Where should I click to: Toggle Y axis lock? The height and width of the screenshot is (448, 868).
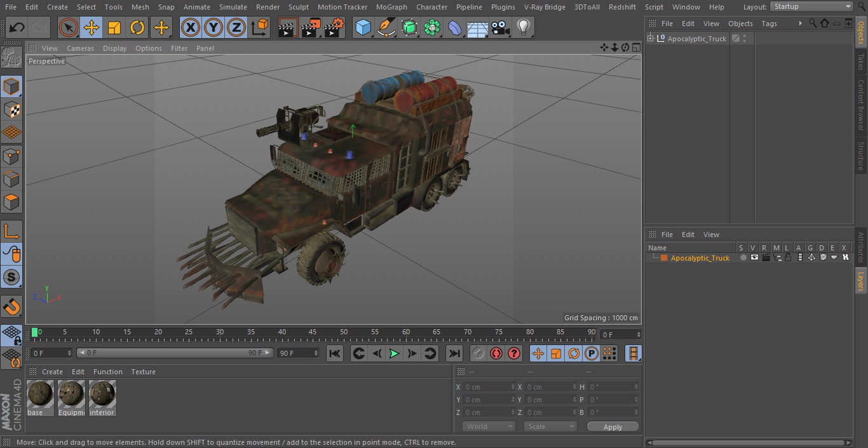(x=214, y=28)
